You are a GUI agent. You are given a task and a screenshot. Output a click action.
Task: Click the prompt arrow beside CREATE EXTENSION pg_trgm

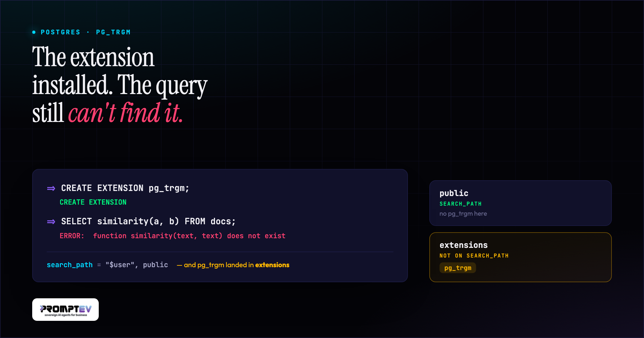[x=51, y=188]
